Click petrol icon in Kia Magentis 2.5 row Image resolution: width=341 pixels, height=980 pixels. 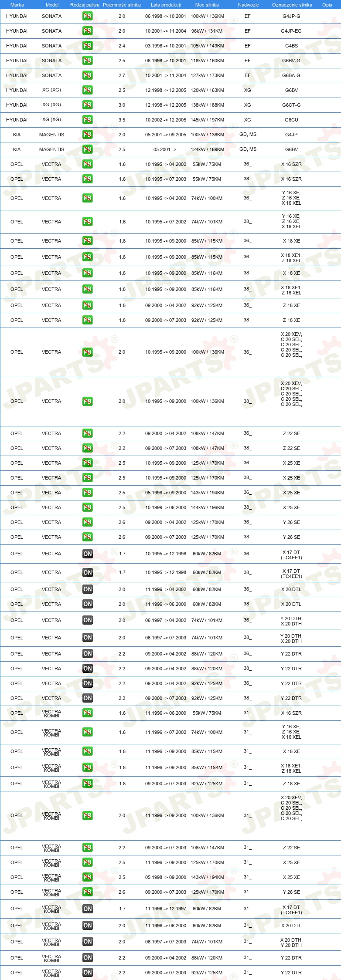[x=87, y=149]
